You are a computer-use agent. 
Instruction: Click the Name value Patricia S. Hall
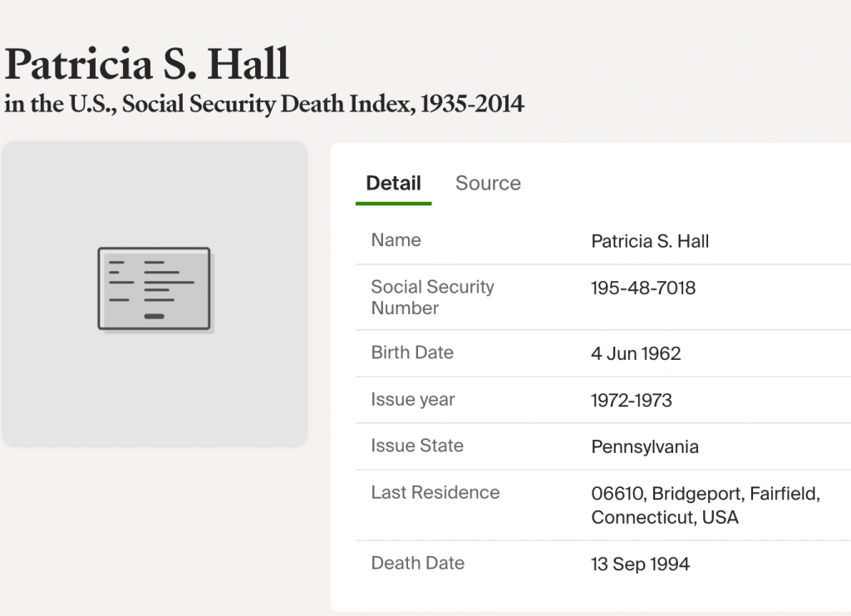tap(650, 242)
